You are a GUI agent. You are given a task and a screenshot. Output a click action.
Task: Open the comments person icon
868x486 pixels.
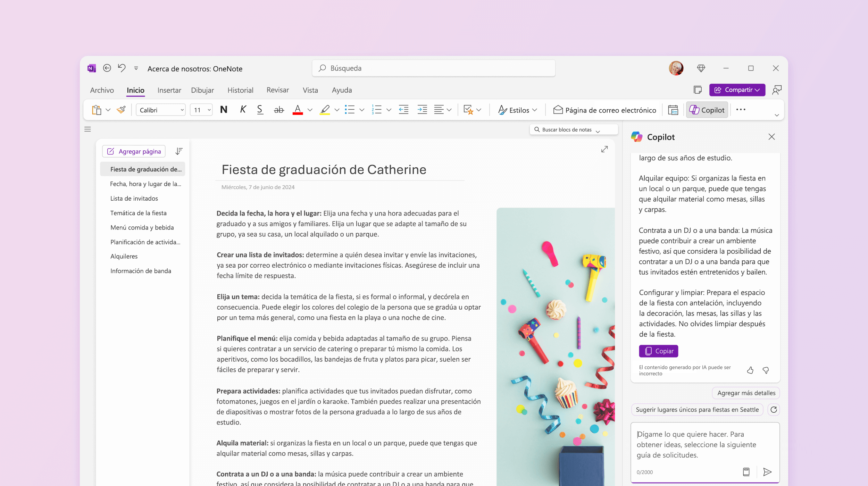777,90
